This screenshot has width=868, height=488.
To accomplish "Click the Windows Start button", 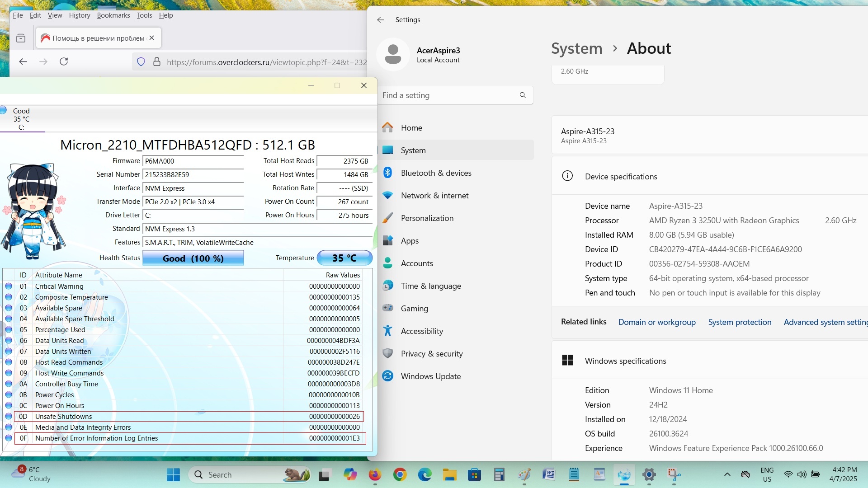I will pyautogui.click(x=173, y=474).
